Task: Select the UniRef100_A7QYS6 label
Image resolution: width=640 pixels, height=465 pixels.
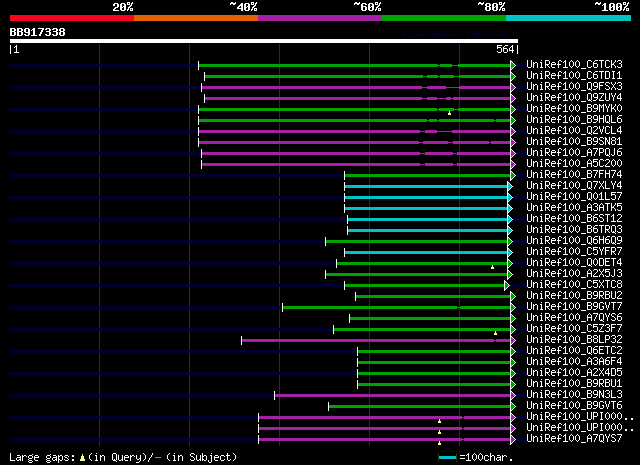Action: (x=574, y=318)
